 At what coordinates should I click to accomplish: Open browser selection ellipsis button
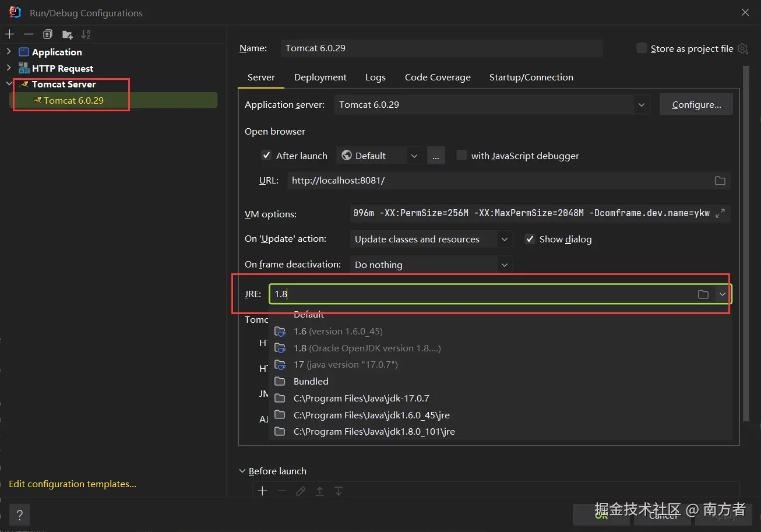point(436,156)
